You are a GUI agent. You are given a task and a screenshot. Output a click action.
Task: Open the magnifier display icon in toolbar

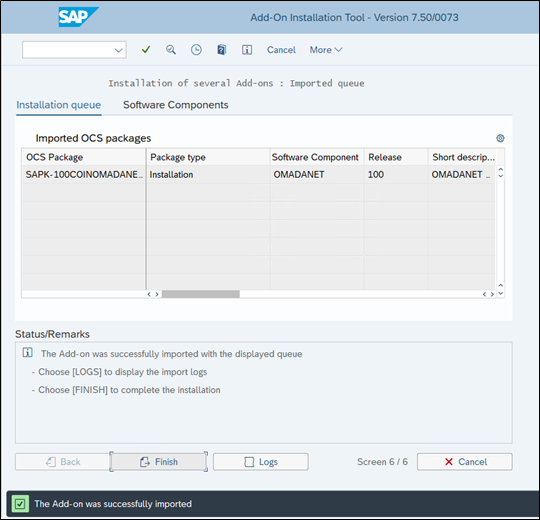coord(171,50)
